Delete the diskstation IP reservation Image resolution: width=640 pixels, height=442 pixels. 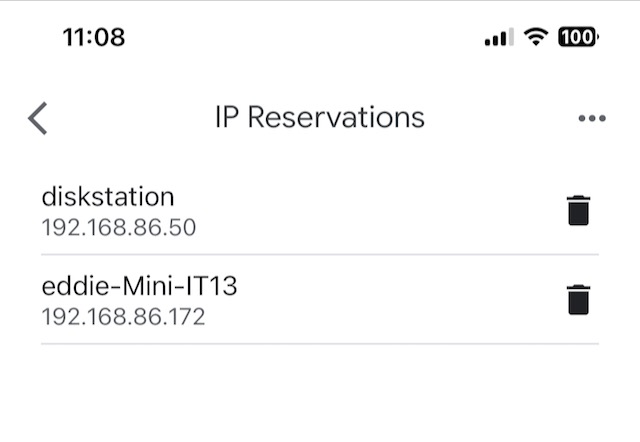pos(578,211)
